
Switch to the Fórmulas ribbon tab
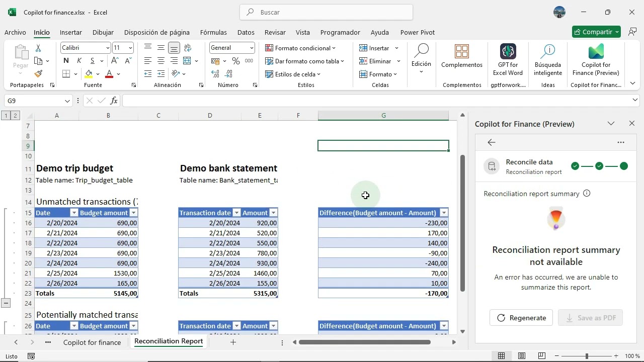pyautogui.click(x=213, y=32)
